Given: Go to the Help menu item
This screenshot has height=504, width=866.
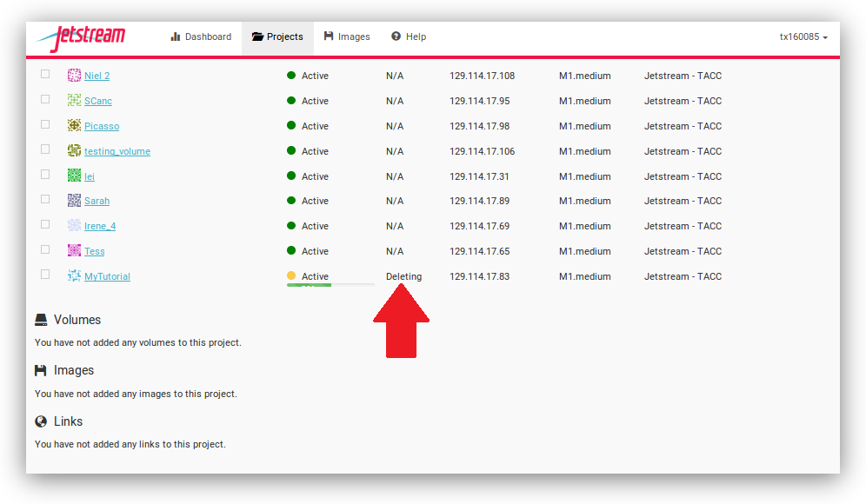Looking at the screenshot, I should pyautogui.click(x=408, y=37).
